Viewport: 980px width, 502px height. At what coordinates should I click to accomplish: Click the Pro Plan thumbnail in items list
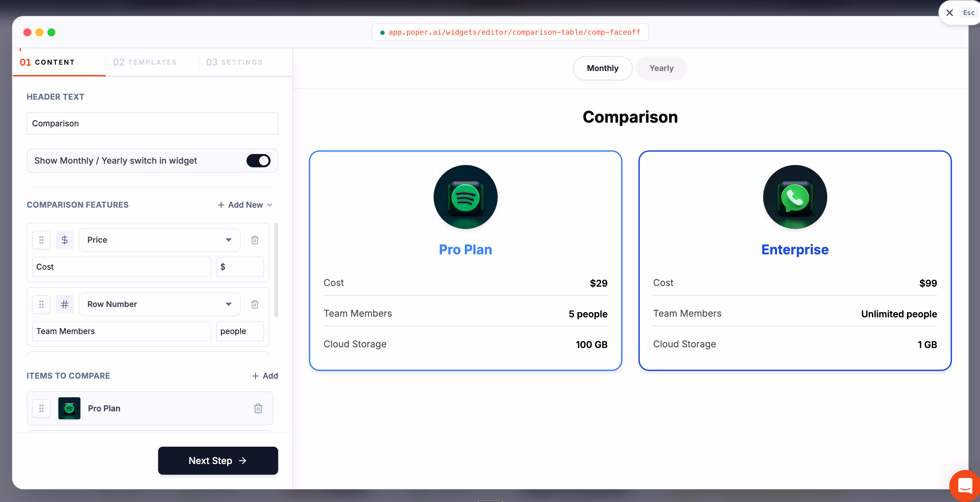[x=69, y=408]
